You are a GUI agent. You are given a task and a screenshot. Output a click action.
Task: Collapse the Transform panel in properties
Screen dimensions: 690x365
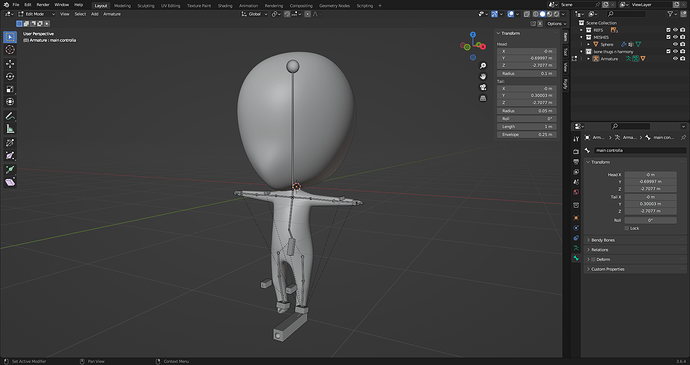600,162
